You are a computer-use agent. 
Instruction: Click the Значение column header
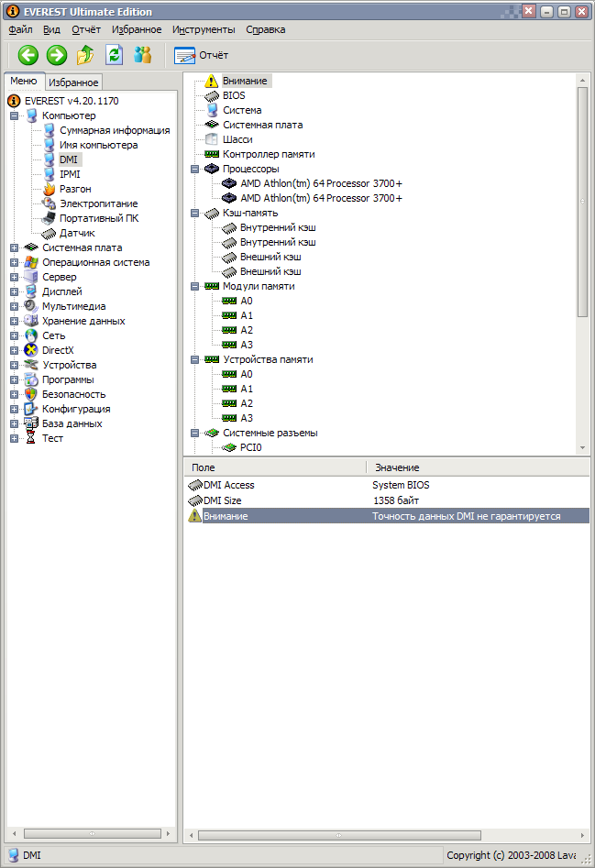click(479, 467)
